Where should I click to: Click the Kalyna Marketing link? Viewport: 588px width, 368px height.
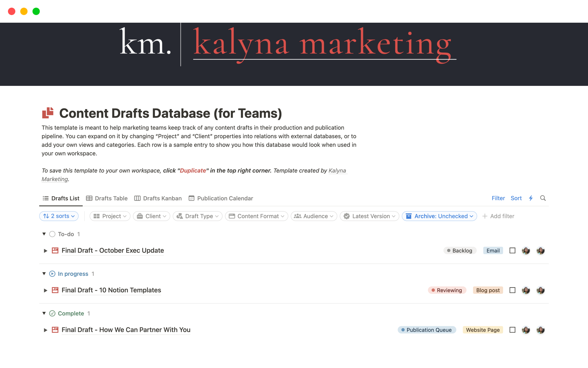click(x=337, y=171)
